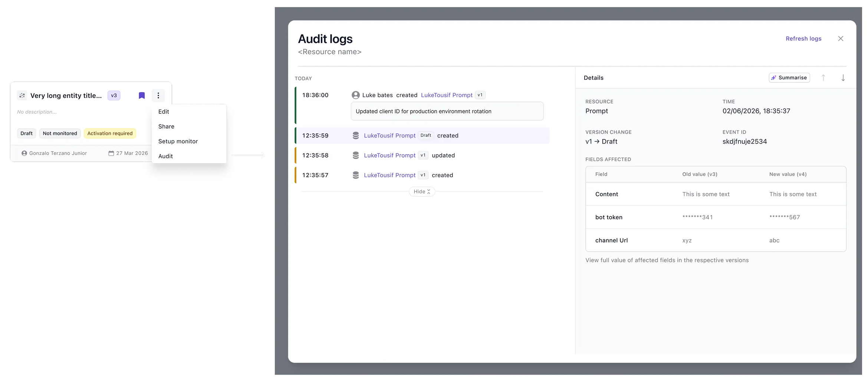
Task: Click the time value 02/06/2026, 18:35:37
Action: click(756, 111)
